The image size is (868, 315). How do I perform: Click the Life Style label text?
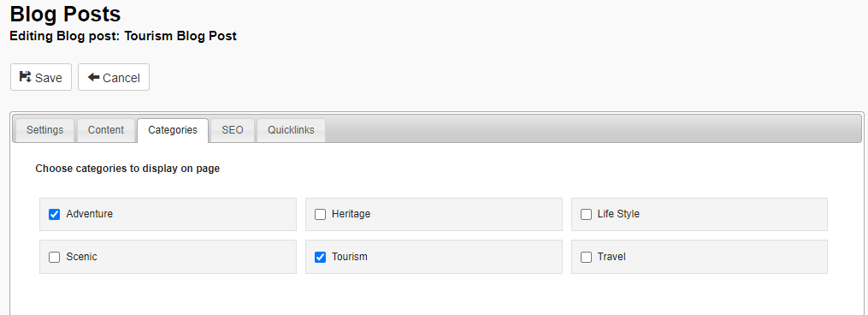coord(618,214)
